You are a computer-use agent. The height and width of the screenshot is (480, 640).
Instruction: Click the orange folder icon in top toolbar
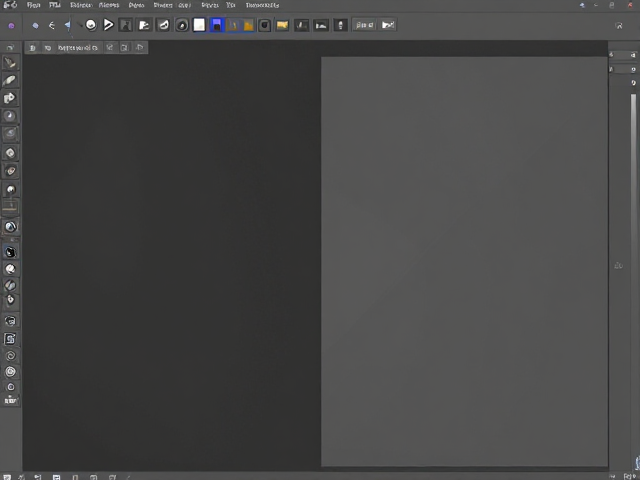point(248,26)
